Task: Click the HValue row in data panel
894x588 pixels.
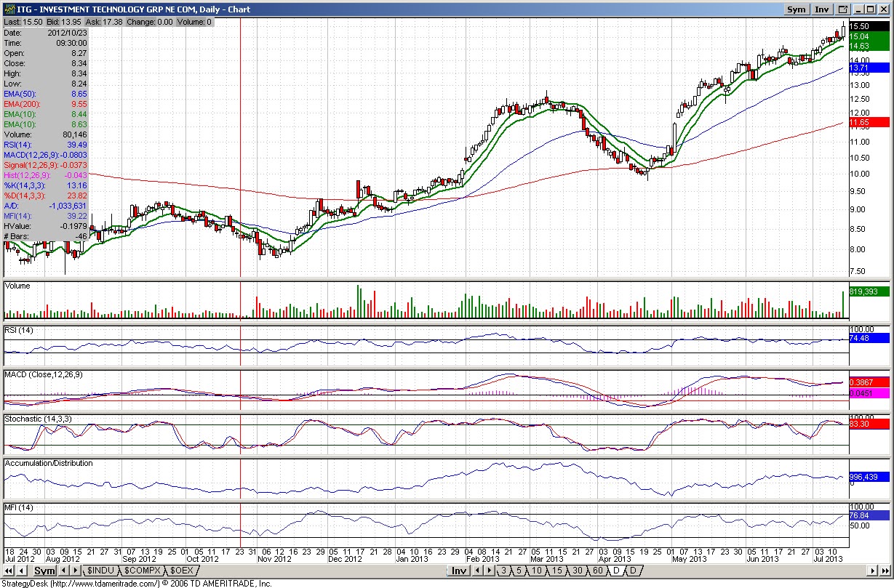Action: [x=46, y=226]
